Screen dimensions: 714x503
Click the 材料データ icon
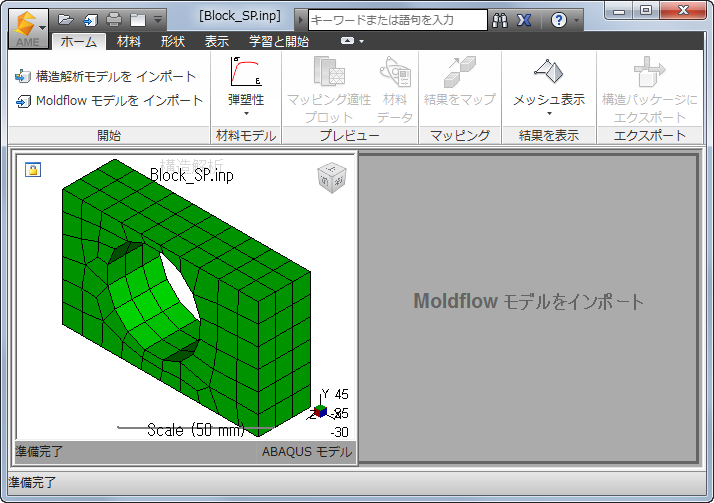click(x=395, y=71)
